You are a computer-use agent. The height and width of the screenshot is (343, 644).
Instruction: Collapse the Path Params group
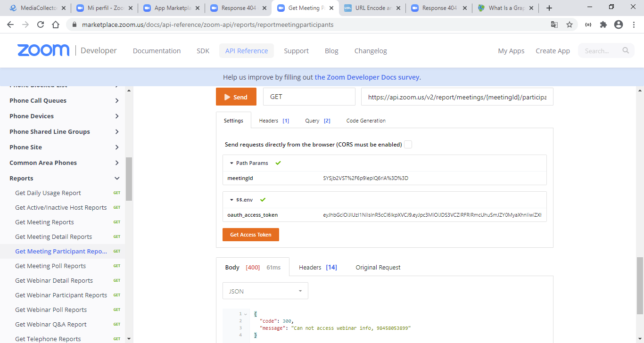[x=231, y=163]
